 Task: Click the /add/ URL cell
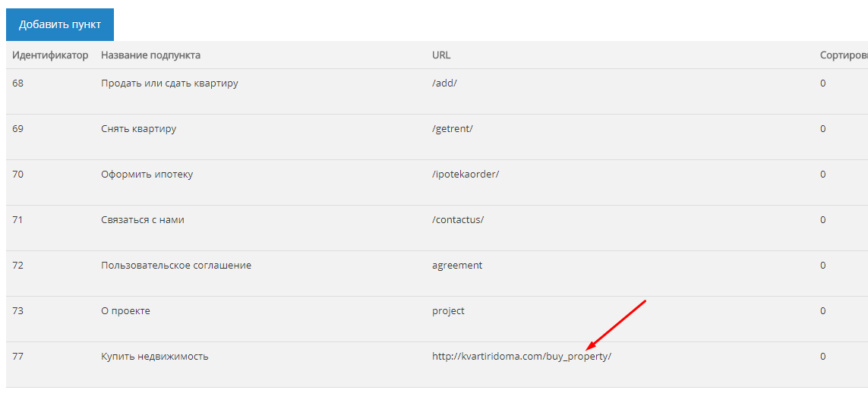point(444,83)
